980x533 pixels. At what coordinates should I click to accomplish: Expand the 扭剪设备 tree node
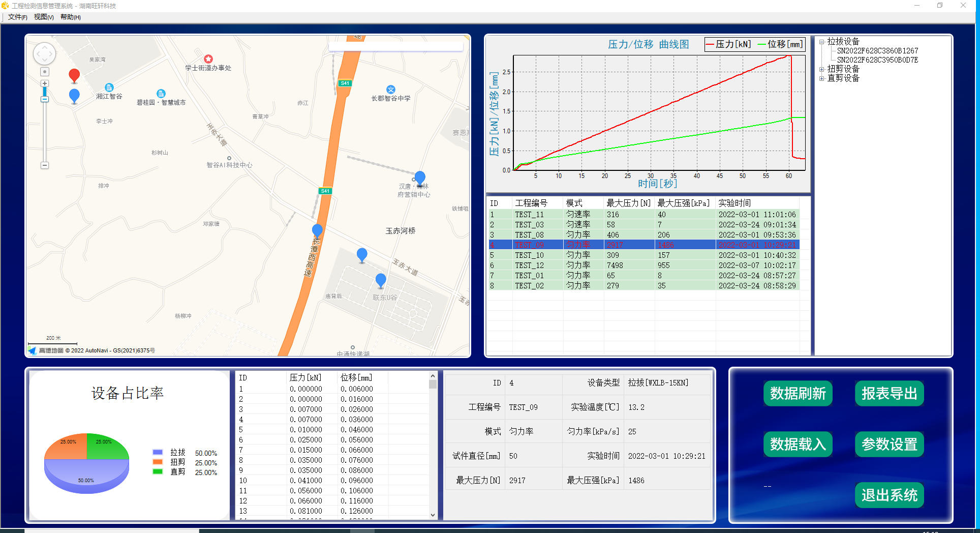coord(821,69)
